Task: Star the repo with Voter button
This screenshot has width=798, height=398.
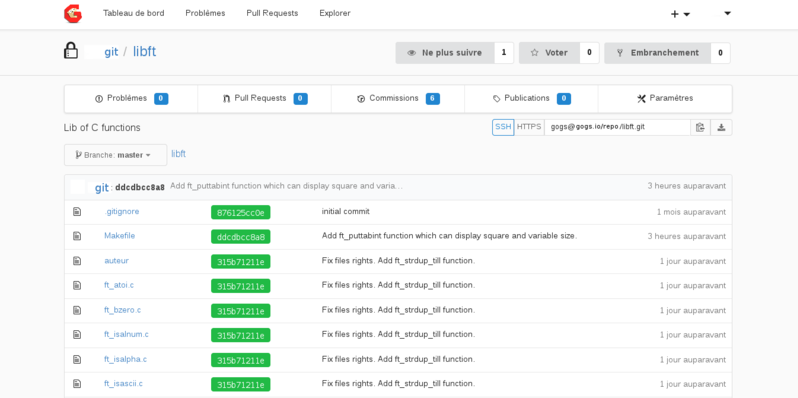Action: (549, 53)
